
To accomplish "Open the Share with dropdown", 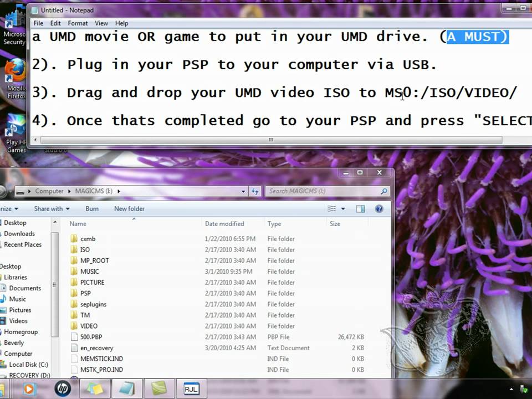I will pos(52,209).
